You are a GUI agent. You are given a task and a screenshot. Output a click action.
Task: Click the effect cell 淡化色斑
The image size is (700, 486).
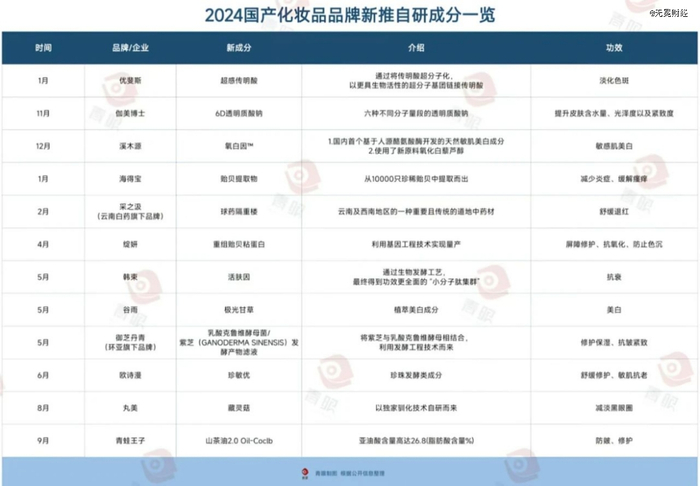coord(614,81)
